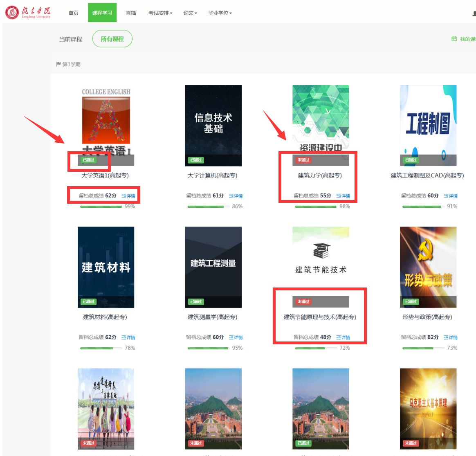Click the 已通过 badge on 建筑工程测量
The image size is (476, 456).
[x=196, y=301]
